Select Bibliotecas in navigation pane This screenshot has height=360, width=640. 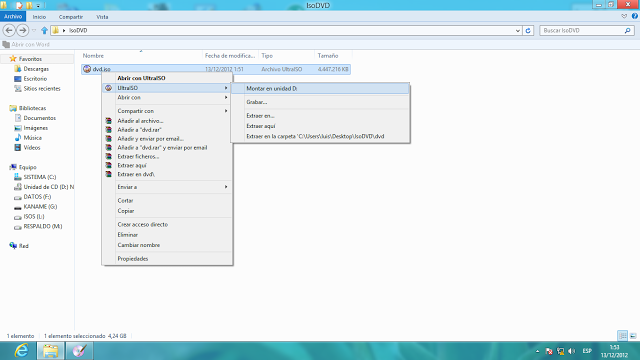pyautogui.click(x=32, y=108)
